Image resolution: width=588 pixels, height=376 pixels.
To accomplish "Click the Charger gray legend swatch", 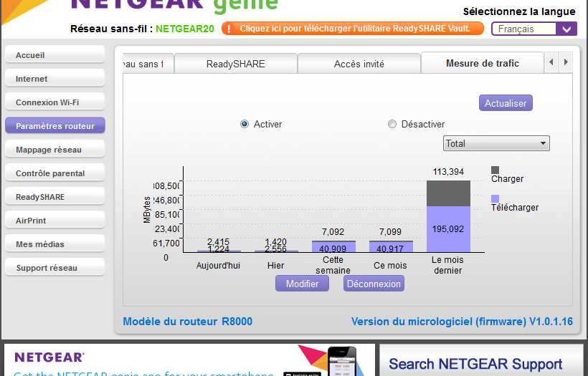I will tap(495, 170).
